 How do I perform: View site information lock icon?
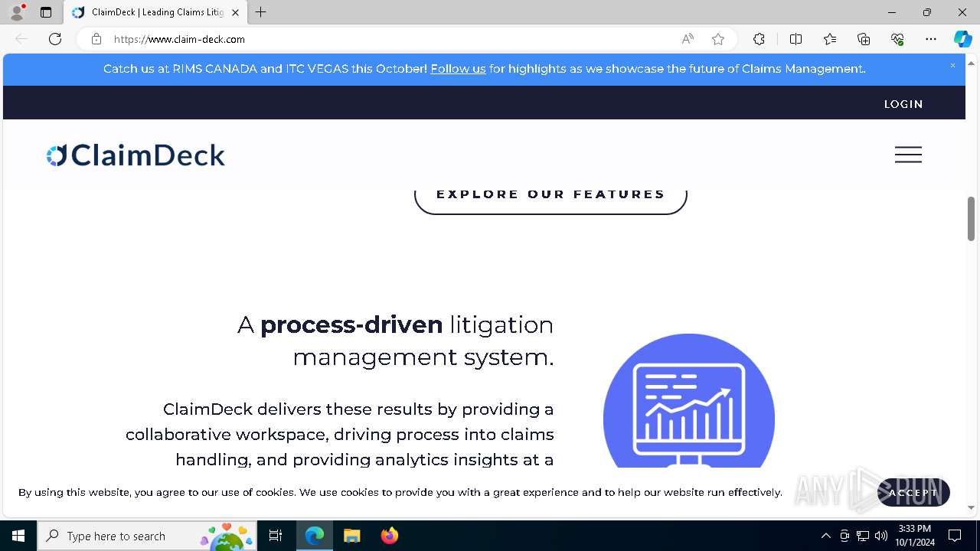(x=96, y=39)
